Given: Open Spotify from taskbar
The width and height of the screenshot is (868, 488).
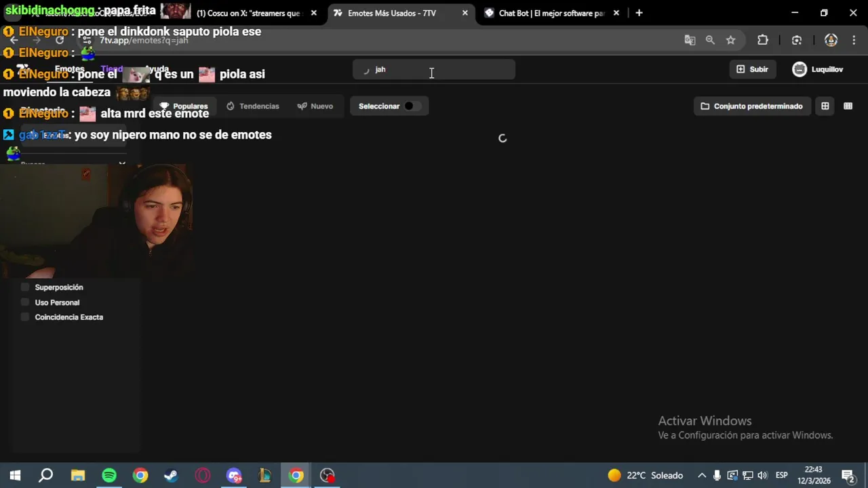Looking at the screenshot, I should pos(109,475).
